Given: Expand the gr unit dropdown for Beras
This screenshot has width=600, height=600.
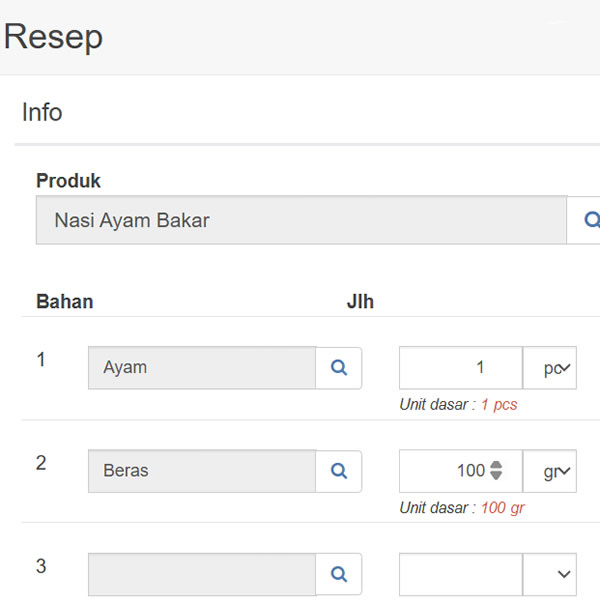Looking at the screenshot, I should click(x=550, y=471).
